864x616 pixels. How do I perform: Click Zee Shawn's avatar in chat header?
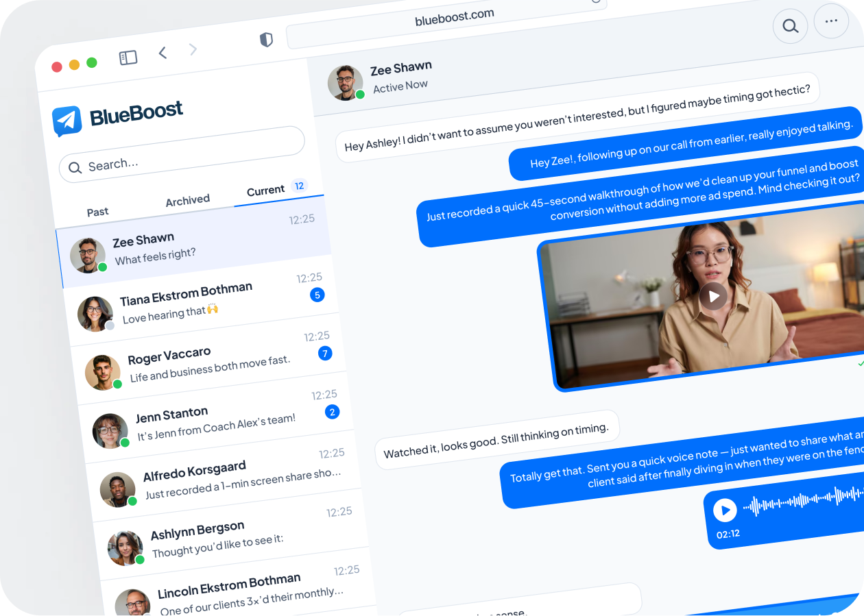(345, 83)
